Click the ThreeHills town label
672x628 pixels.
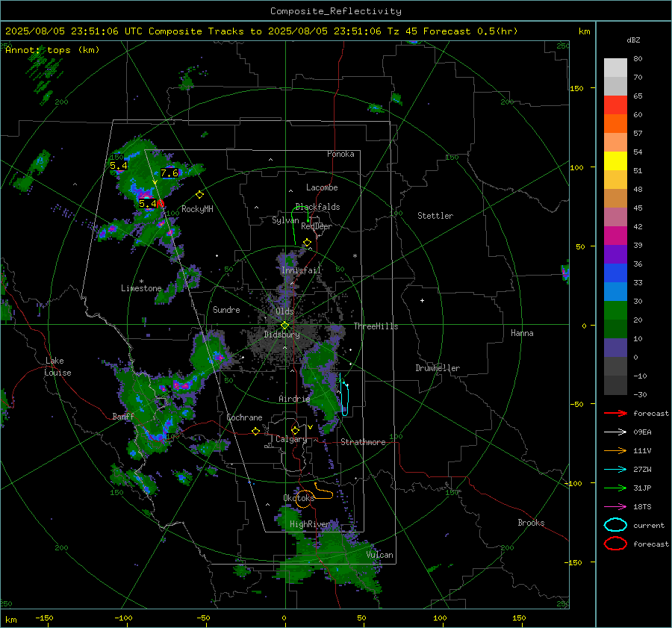pyautogui.click(x=376, y=326)
